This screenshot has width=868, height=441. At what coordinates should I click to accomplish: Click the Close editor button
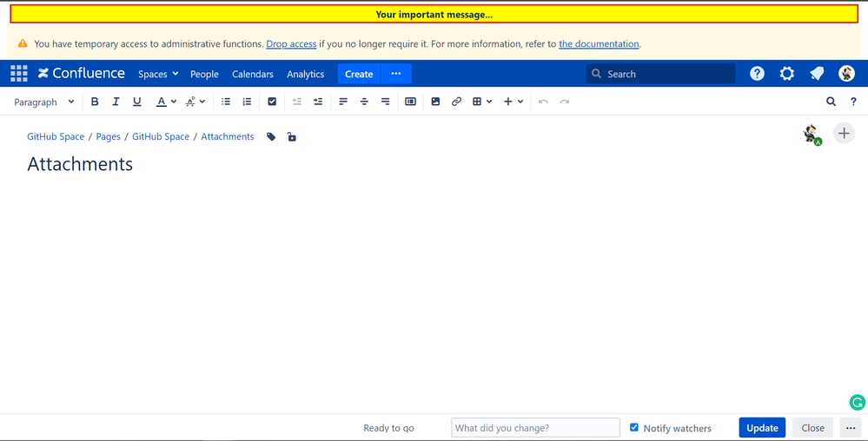click(812, 428)
